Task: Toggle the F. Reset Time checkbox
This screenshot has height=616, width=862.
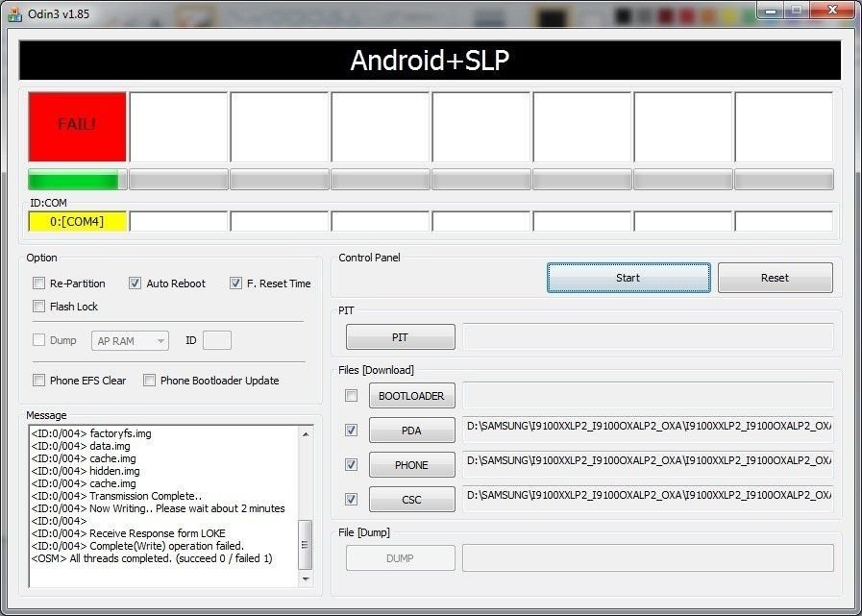Action: [235, 283]
